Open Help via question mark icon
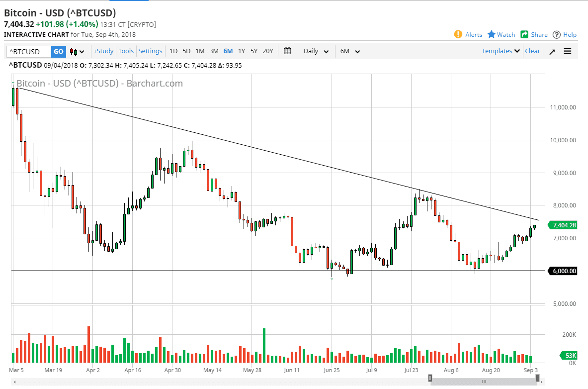This screenshot has width=588, height=389. [564, 34]
